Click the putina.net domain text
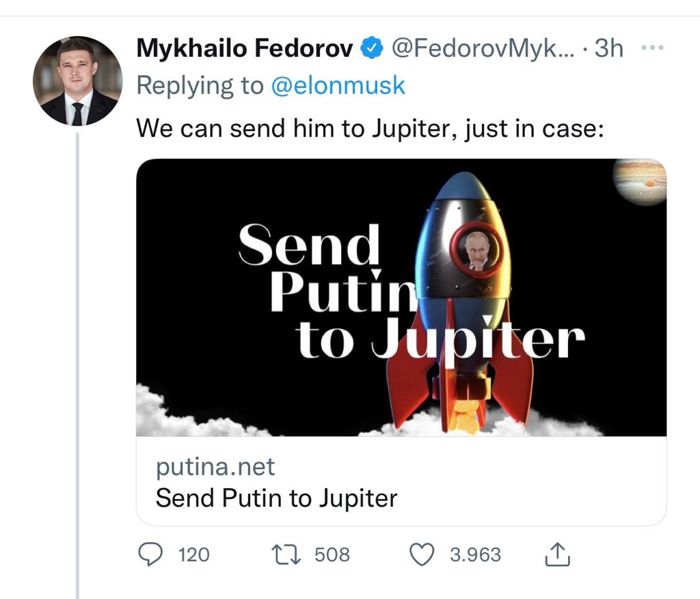This screenshot has width=700, height=599. 215,467
